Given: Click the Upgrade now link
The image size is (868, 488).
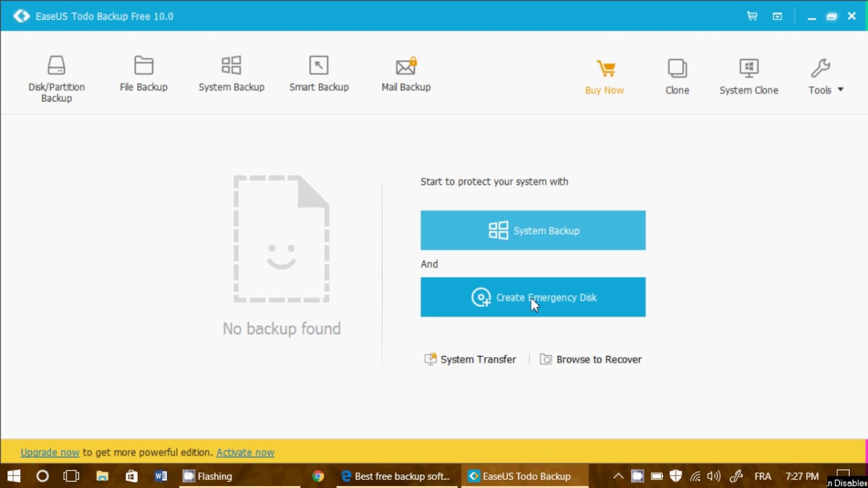Looking at the screenshot, I should pos(50,452).
